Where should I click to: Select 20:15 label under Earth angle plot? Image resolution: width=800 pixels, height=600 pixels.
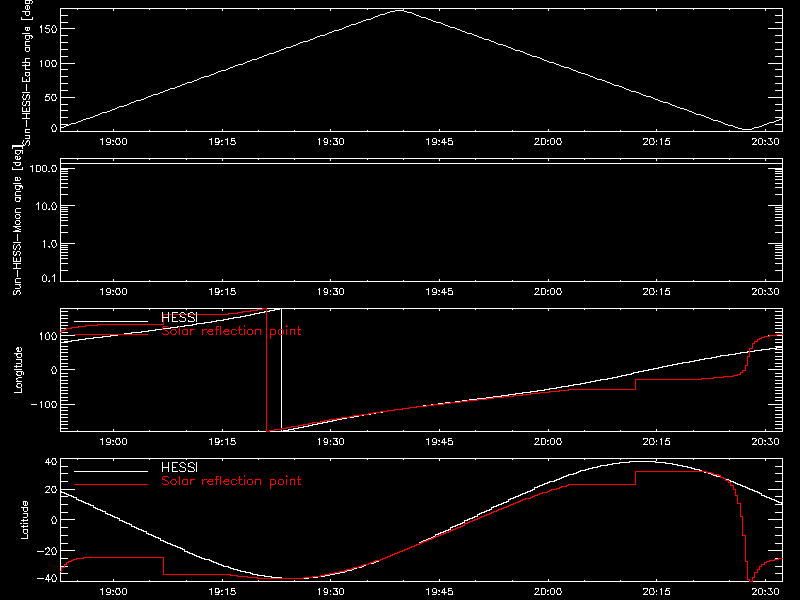pyautogui.click(x=657, y=142)
